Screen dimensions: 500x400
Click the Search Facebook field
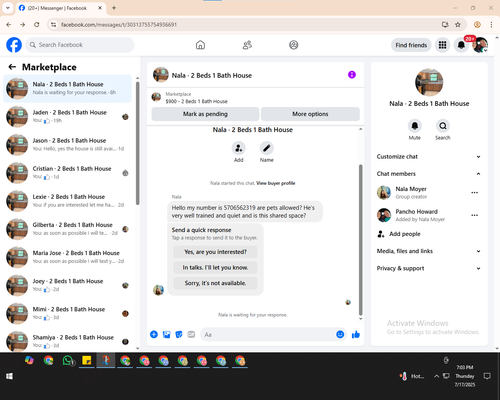click(x=80, y=45)
